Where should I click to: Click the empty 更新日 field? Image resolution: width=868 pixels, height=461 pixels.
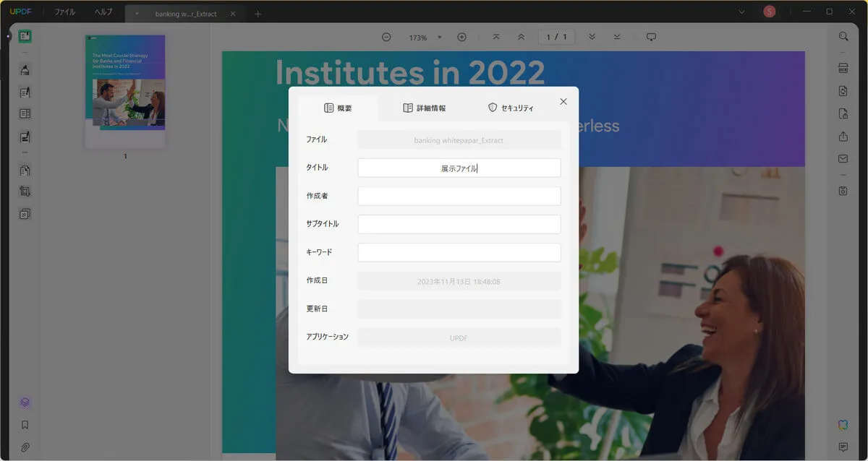coord(459,309)
